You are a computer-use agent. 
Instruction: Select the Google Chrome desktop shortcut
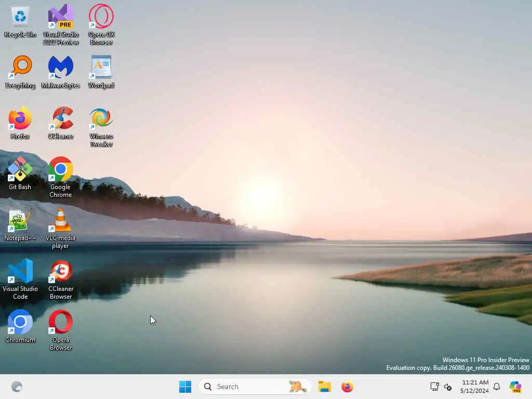(61, 178)
